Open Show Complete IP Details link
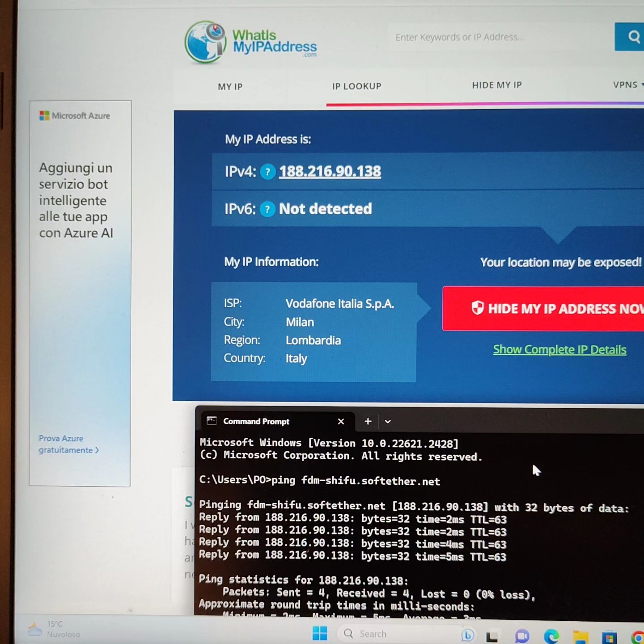The height and width of the screenshot is (644, 644). pos(559,349)
